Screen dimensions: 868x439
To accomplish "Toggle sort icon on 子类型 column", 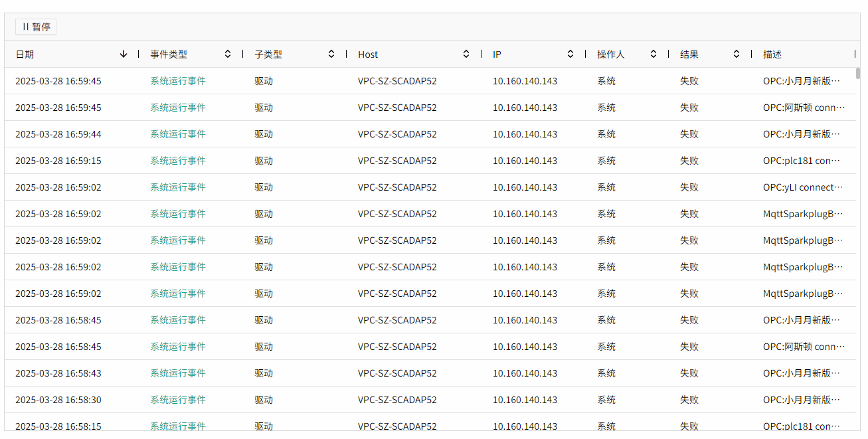I will point(331,54).
